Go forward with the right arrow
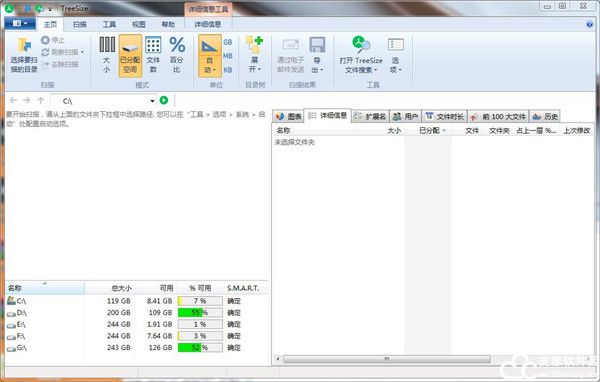This screenshot has width=600, height=382. pyautogui.click(x=26, y=100)
